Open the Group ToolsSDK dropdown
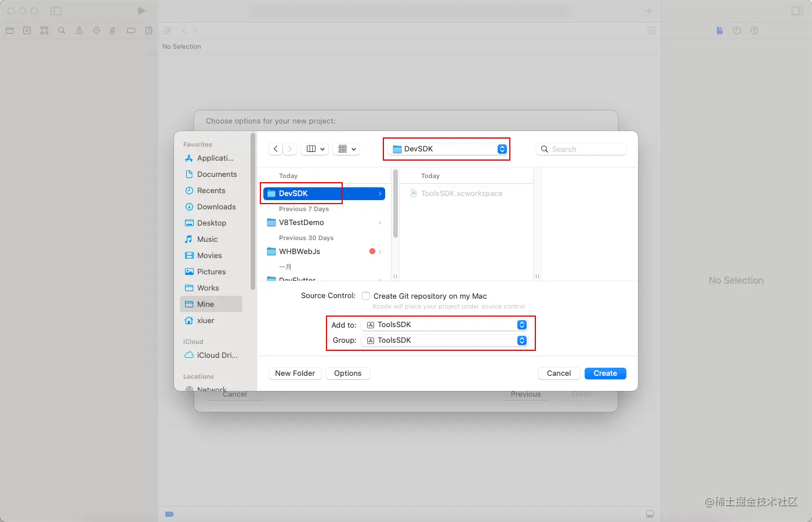 point(444,340)
